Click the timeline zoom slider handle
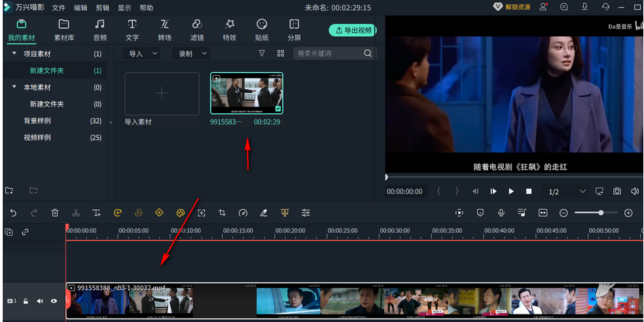 [x=601, y=213]
